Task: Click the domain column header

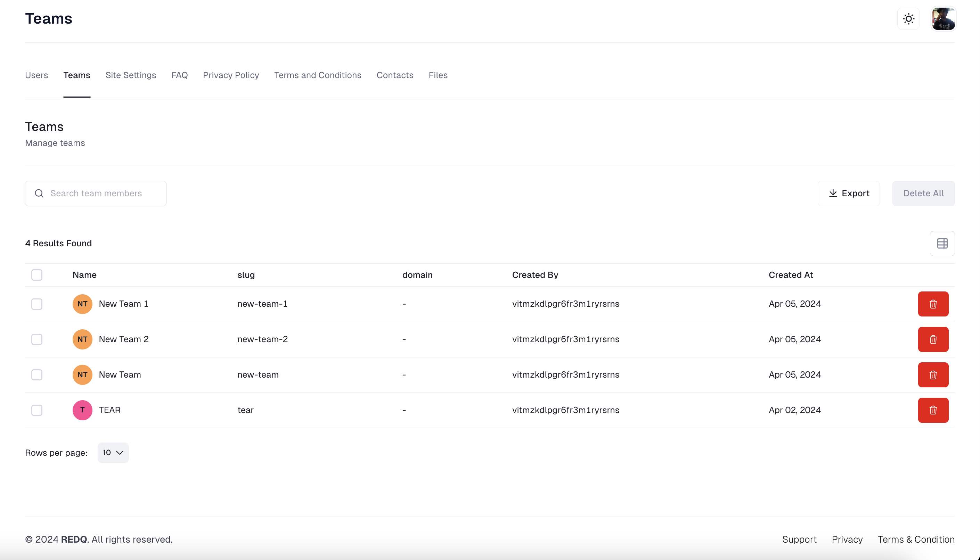Action: coord(417,275)
